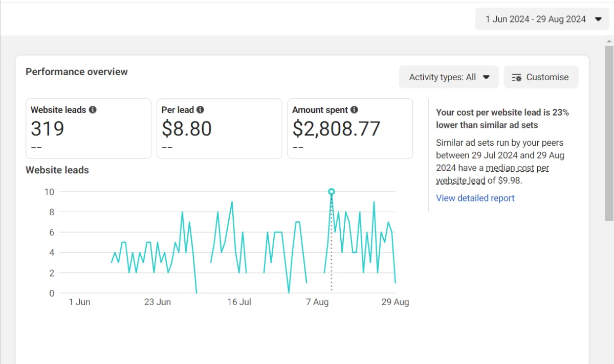
Task: Select the Per lead $8.80 metric card
Action: coord(219,129)
